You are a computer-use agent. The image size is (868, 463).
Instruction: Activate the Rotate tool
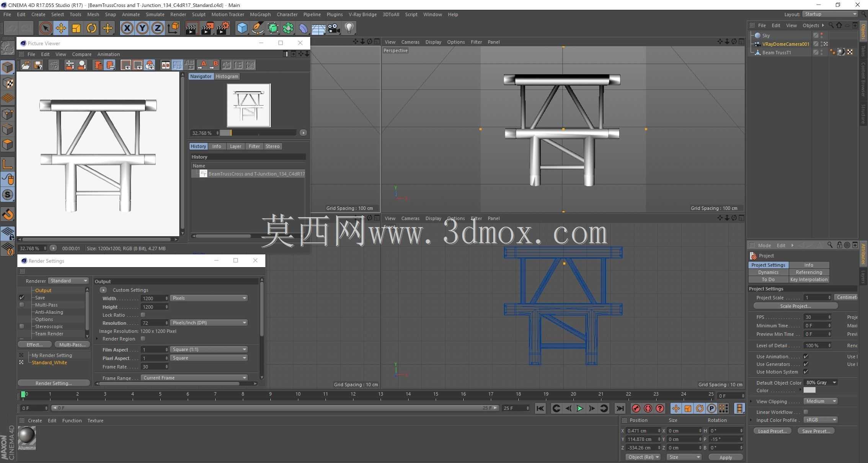coord(91,28)
